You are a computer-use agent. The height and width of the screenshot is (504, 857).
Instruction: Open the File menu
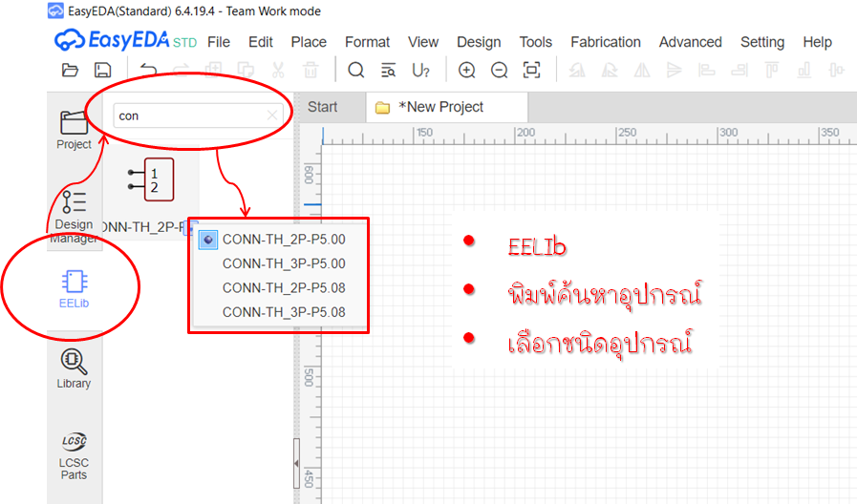point(219,42)
